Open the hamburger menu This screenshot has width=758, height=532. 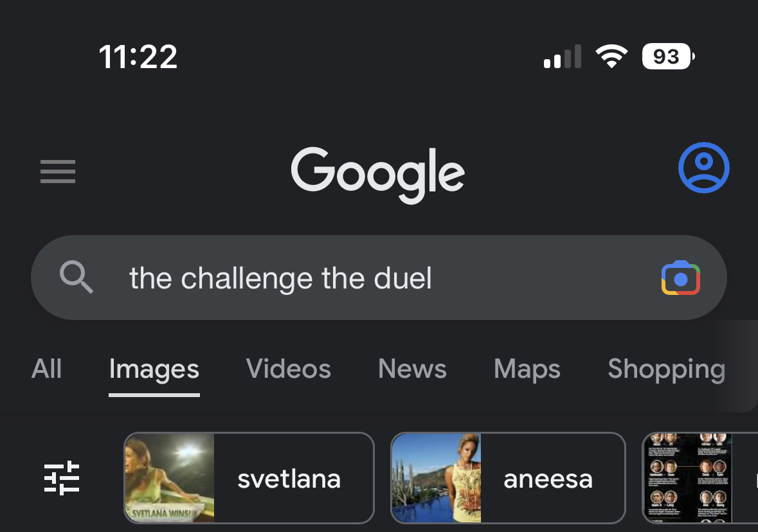coord(57,172)
